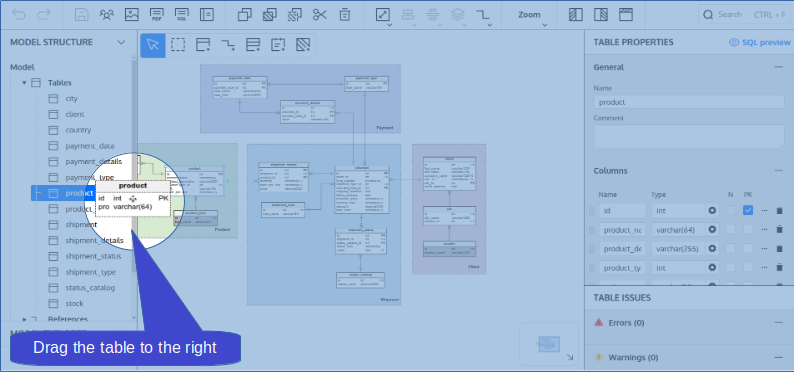Select the scissors Cut tool
The width and height of the screenshot is (794, 372).
point(320,15)
